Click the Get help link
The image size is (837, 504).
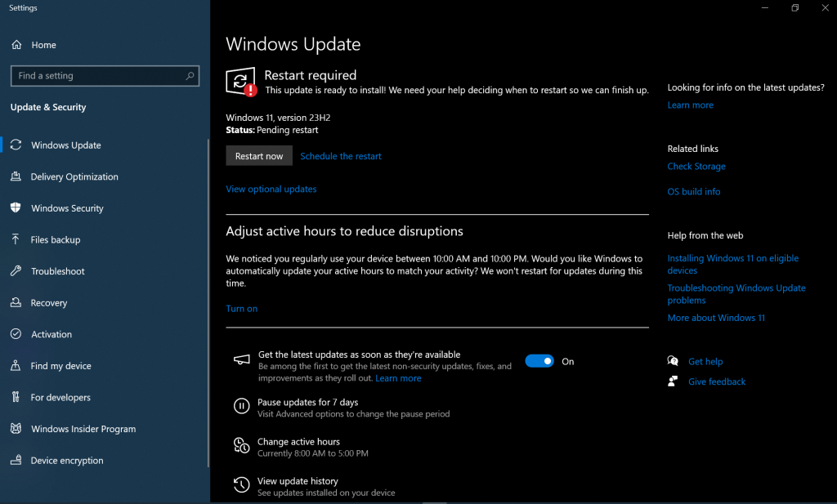pos(705,361)
